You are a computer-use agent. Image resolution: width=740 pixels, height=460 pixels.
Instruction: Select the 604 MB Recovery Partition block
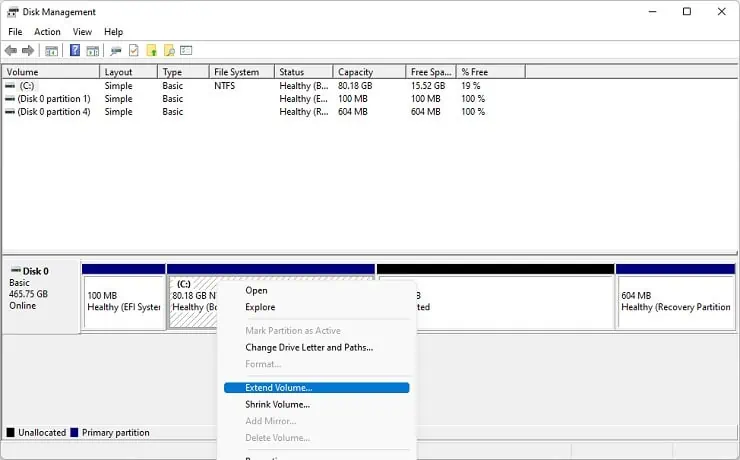pos(674,302)
